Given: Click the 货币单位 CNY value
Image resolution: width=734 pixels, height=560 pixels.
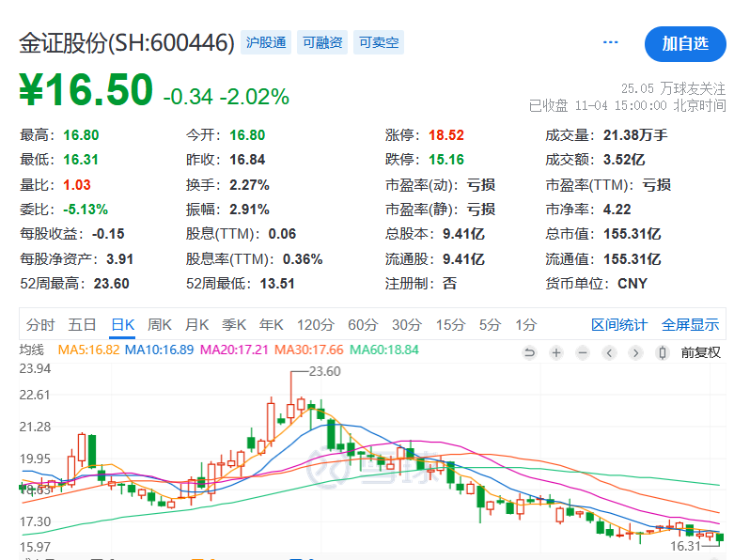Looking at the screenshot, I should pos(632,284).
